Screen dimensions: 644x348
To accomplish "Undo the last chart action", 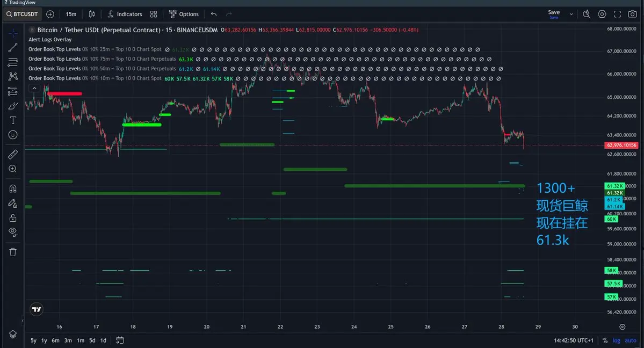I will (214, 14).
